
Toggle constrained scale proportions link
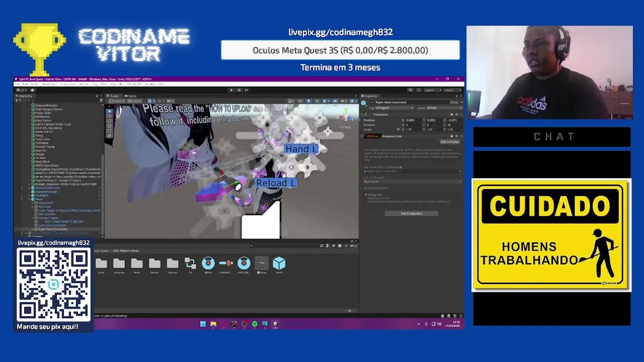[398, 130]
